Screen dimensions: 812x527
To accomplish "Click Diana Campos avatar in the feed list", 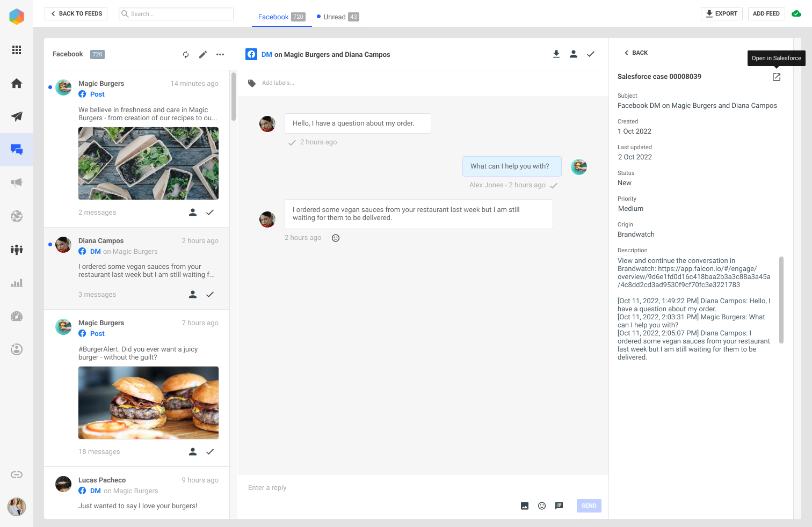I will pyautogui.click(x=63, y=245).
